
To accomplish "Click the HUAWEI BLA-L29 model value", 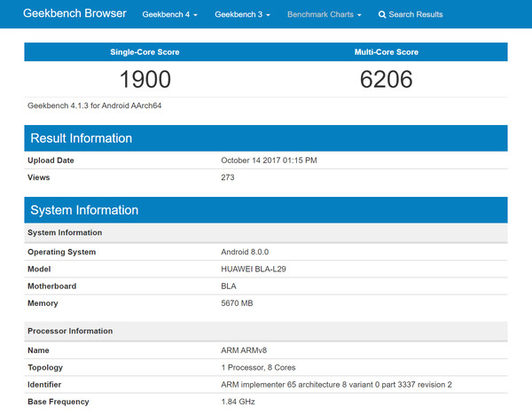I will (x=254, y=269).
